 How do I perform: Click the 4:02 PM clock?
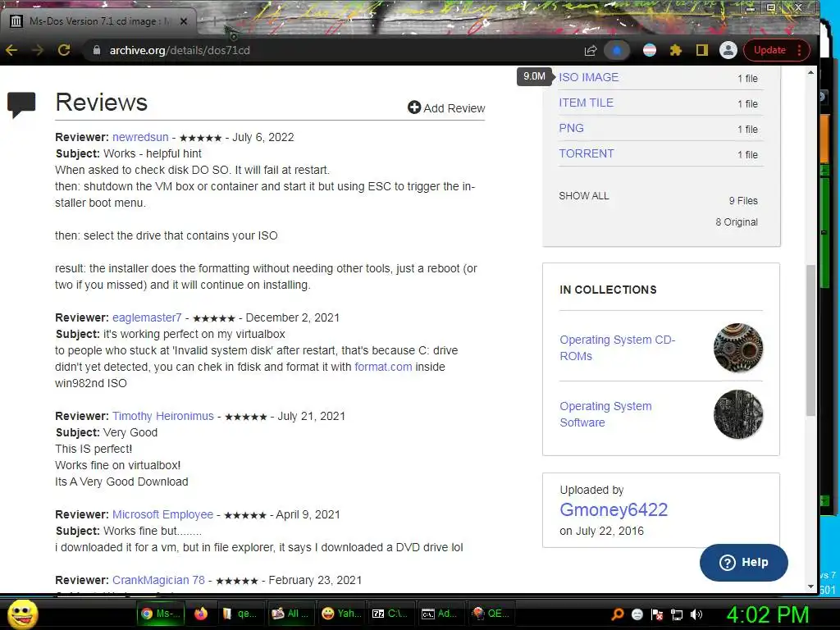tap(768, 614)
